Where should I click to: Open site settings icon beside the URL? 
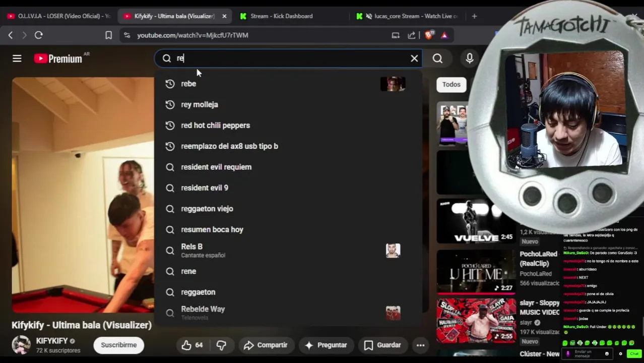coord(126,35)
